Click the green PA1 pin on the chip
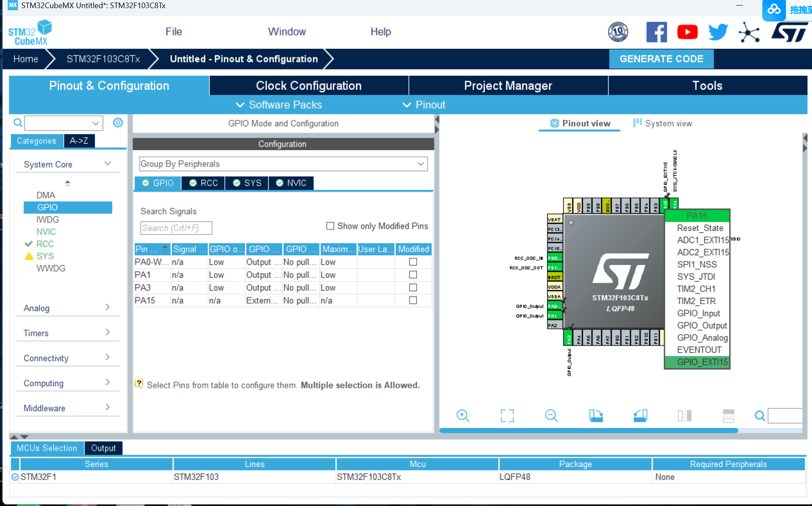Viewport: 812px width, 506px height. coord(555,316)
